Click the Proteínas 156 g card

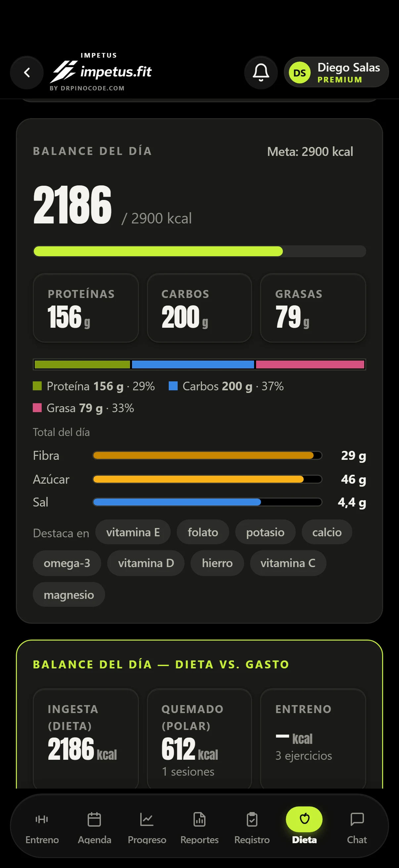click(86, 308)
